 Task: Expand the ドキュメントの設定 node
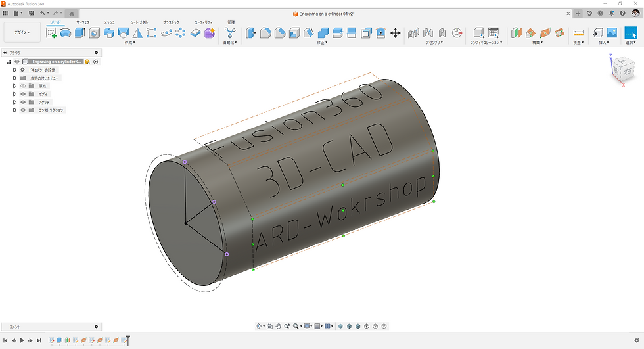click(14, 70)
